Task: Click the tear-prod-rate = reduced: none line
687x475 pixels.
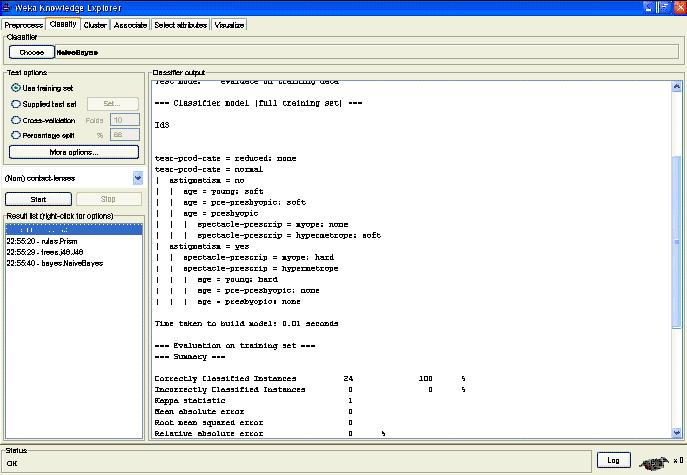Action: pos(225,158)
